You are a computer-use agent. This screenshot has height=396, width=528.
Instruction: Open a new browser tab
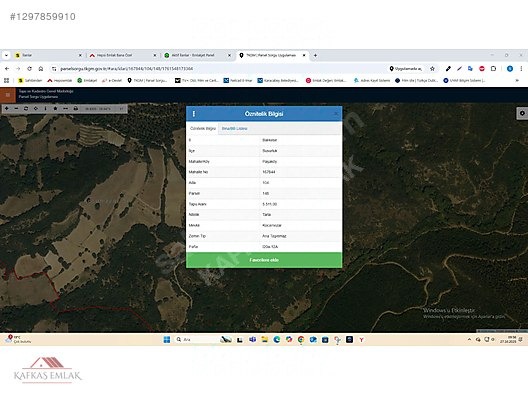point(315,55)
